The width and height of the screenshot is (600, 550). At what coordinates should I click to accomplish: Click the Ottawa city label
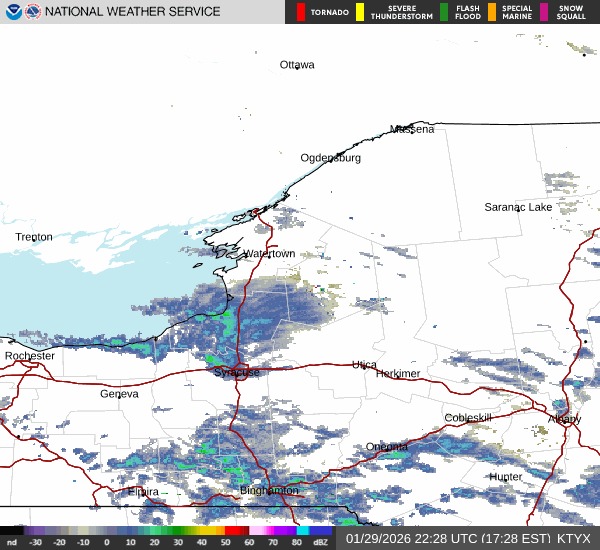297,65
